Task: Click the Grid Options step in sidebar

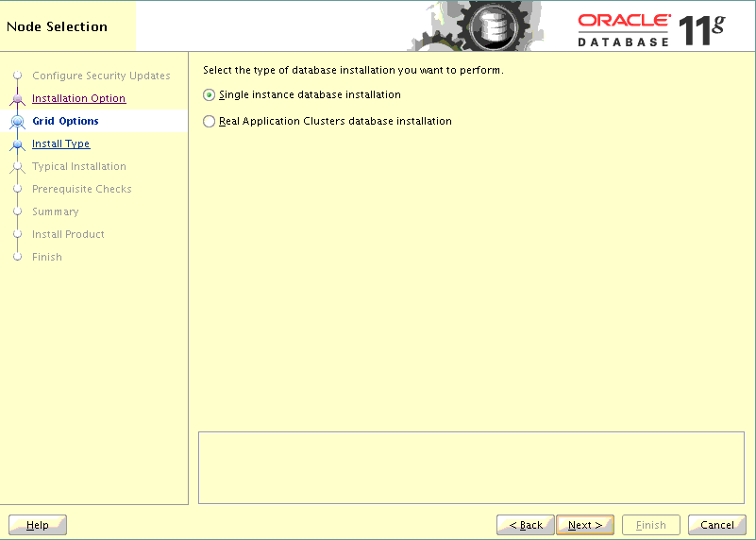Action: click(65, 121)
